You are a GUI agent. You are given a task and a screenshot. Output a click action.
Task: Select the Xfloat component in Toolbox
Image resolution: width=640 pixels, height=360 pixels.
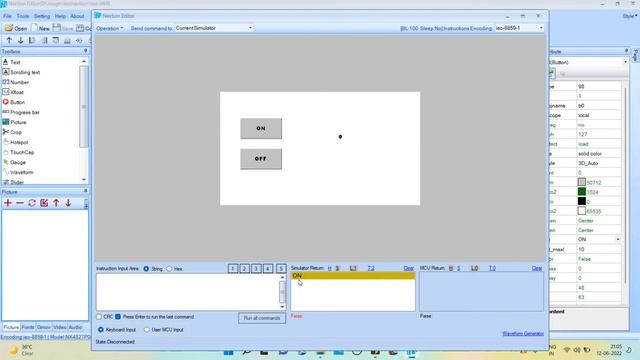tap(13, 92)
